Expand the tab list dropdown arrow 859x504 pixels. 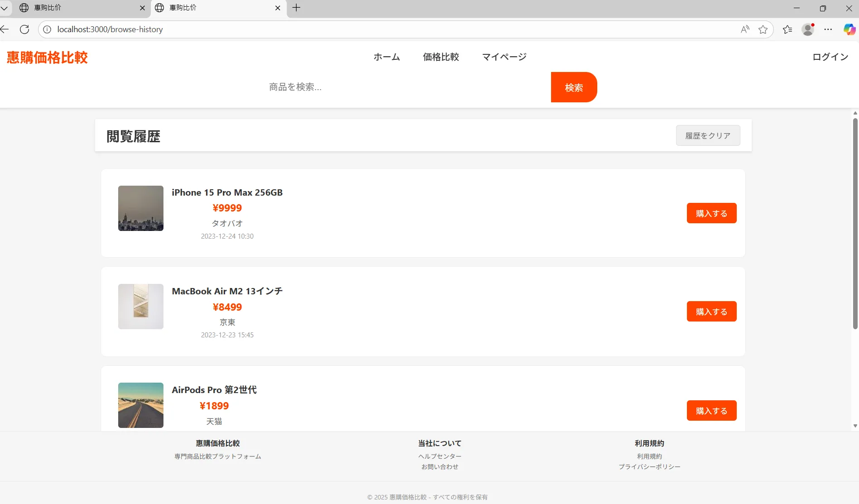5,8
